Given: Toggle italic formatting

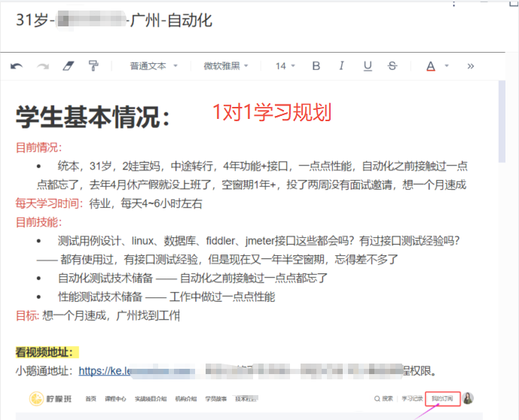Looking at the screenshot, I should 342,66.
